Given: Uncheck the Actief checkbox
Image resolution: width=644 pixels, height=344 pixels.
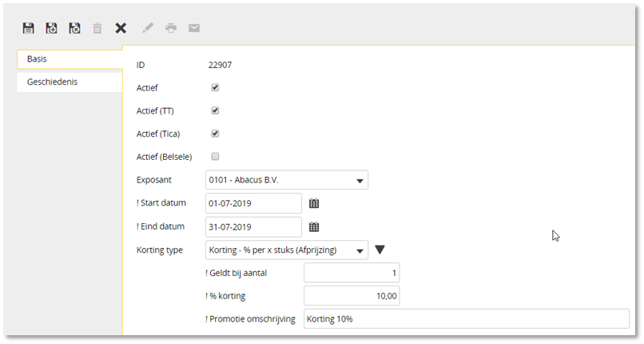Looking at the screenshot, I should (215, 87).
